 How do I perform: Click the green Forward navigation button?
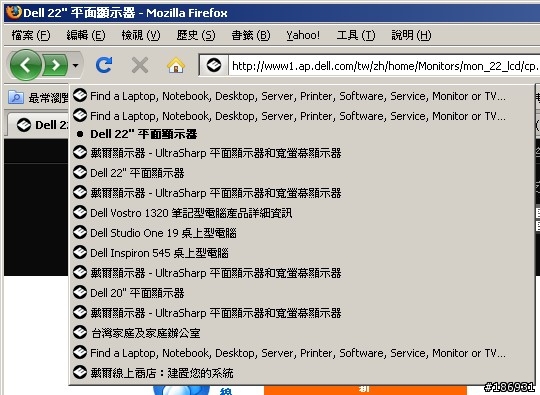tap(55, 65)
